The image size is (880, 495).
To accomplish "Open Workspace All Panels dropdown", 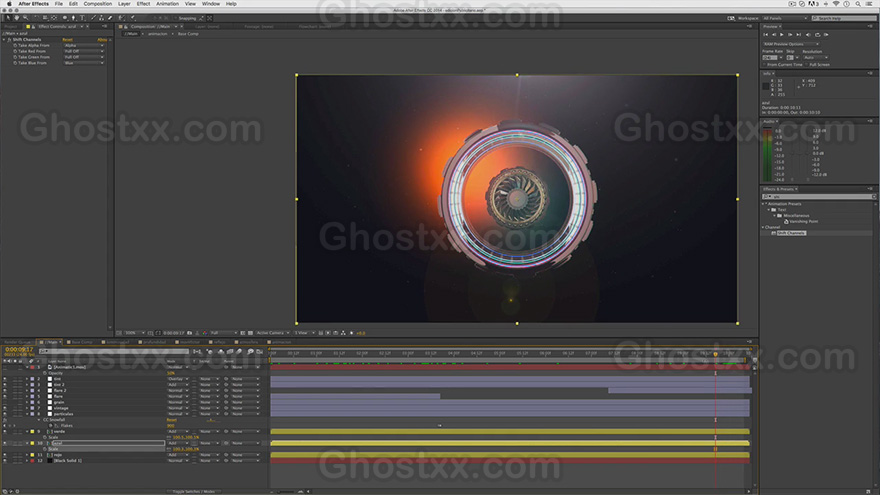I will point(786,18).
